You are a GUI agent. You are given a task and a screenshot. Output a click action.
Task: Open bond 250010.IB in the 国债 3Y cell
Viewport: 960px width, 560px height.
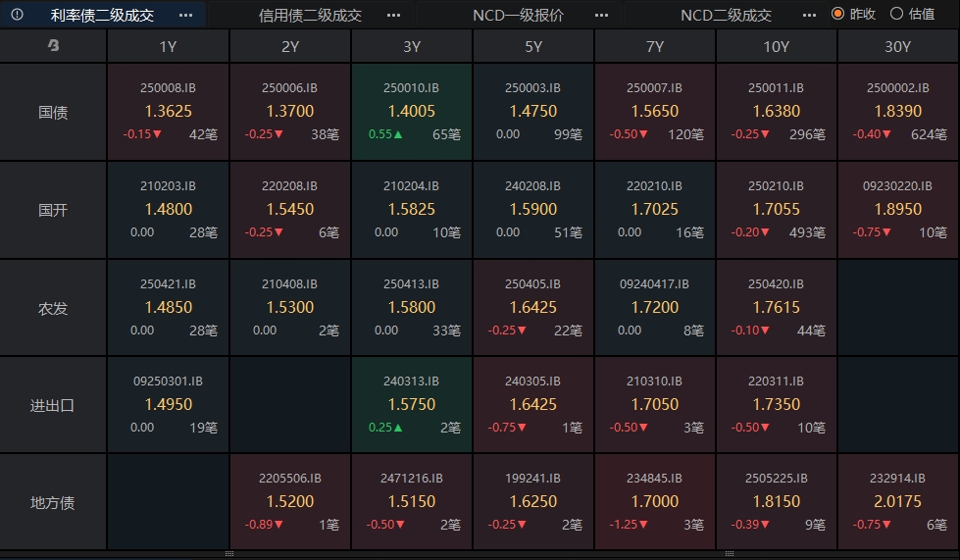point(412,112)
